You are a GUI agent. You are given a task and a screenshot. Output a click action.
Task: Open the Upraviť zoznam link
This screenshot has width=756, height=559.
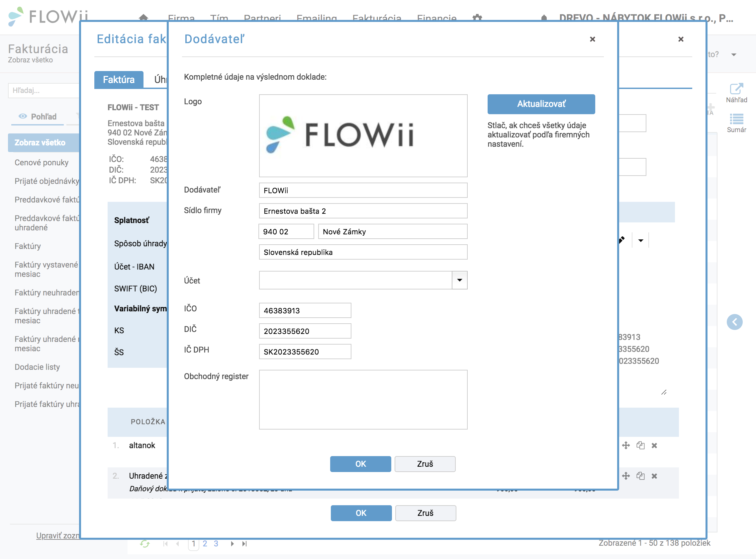[58, 535]
